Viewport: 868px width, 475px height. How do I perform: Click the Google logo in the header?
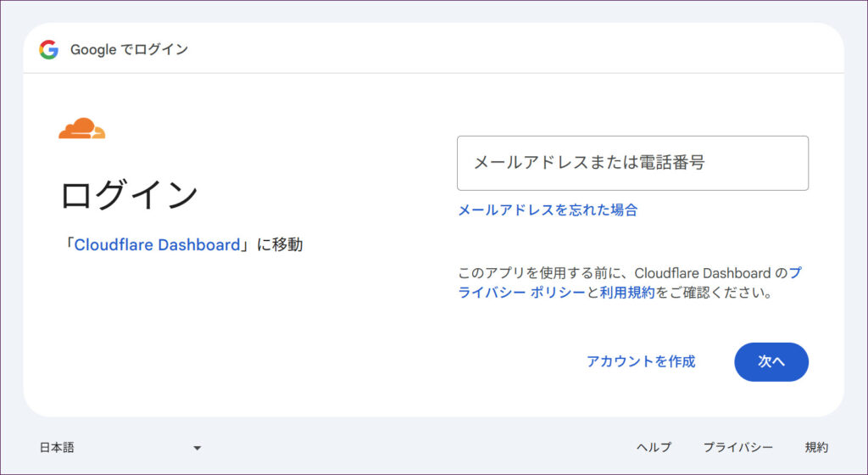click(x=48, y=49)
